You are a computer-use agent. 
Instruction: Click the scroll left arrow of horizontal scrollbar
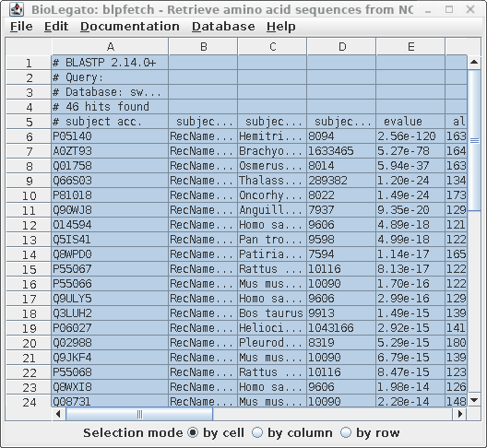[x=58, y=414]
